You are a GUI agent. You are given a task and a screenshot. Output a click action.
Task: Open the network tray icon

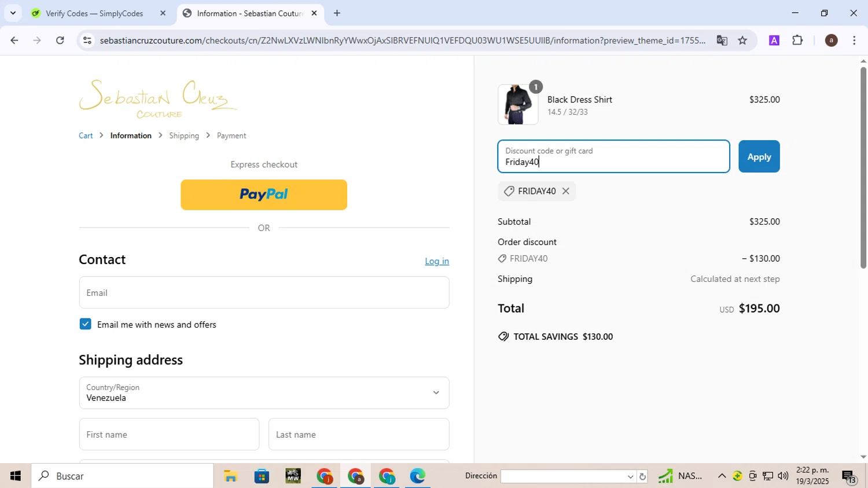[x=768, y=476]
